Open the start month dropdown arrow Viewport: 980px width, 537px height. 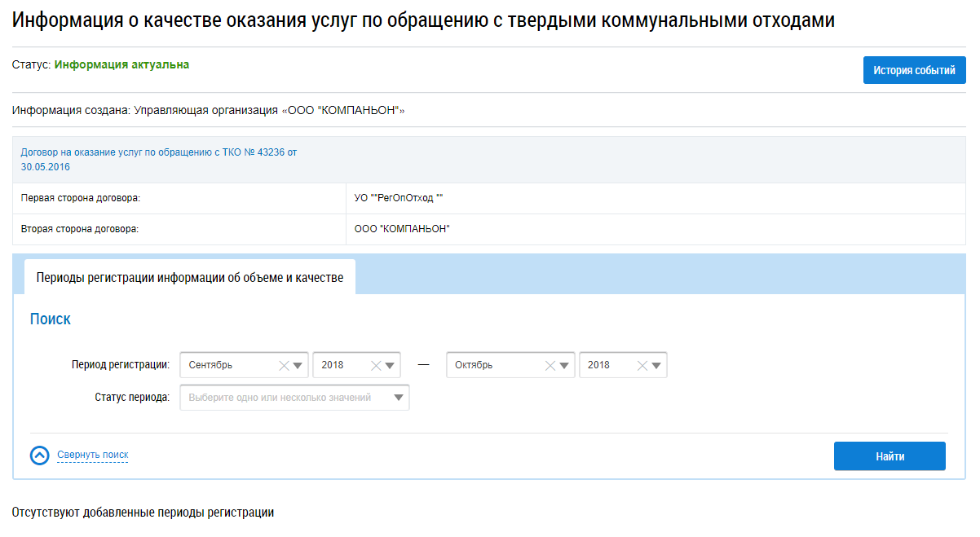(x=298, y=366)
